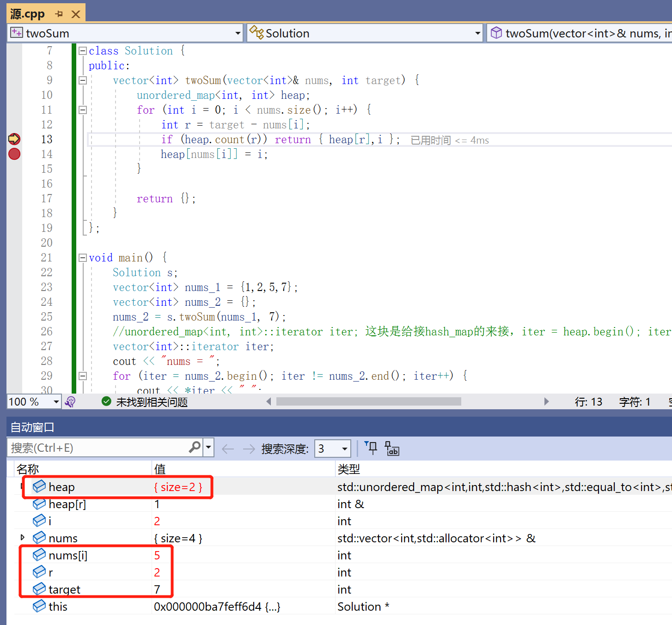Click the variable icon beside r
Viewport: 672px width, 625px height.
39,571
